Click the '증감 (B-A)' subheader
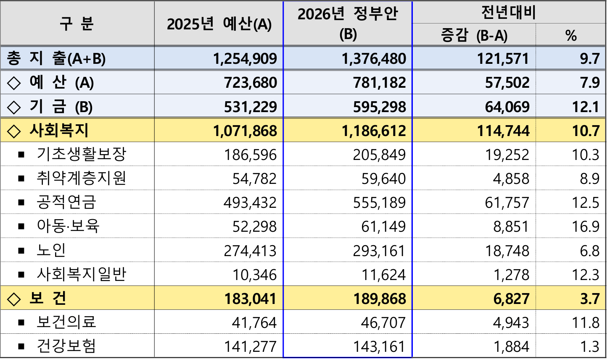 point(474,35)
